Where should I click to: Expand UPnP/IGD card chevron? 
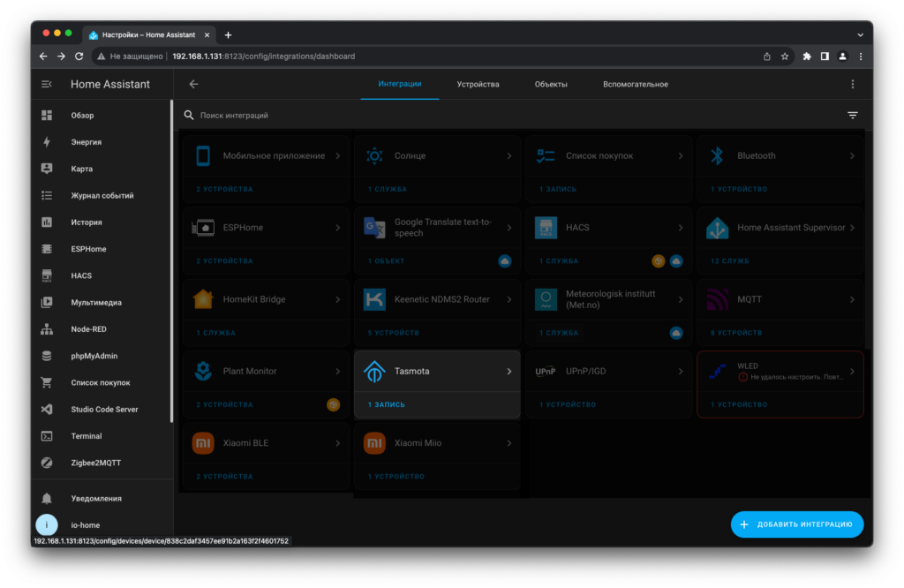point(681,371)
